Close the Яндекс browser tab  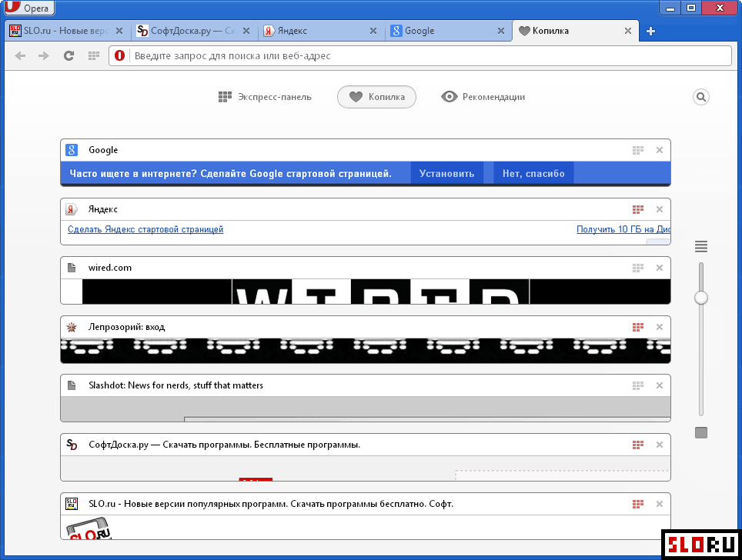pos(373,31)
